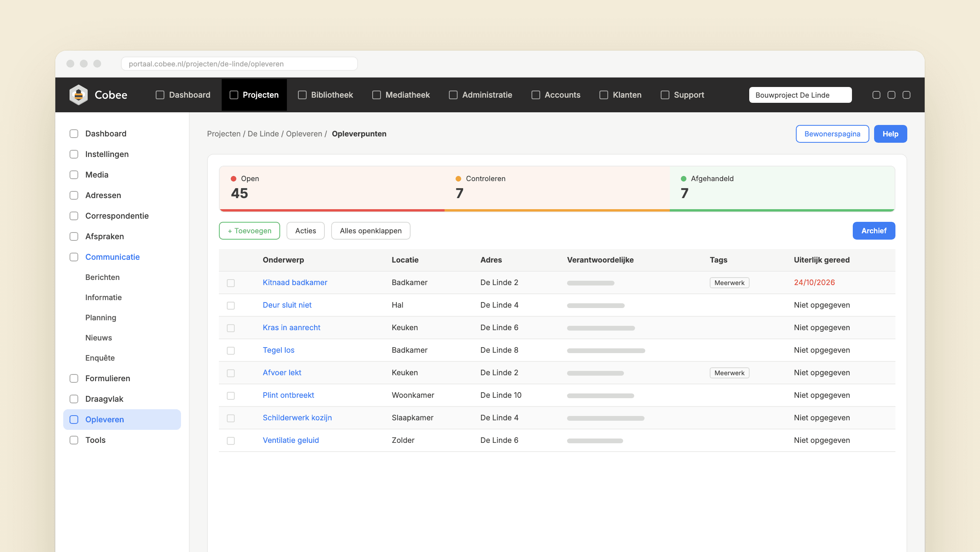Click the Instellingen sidebar icon
The image size is (980, 552).
74,154
